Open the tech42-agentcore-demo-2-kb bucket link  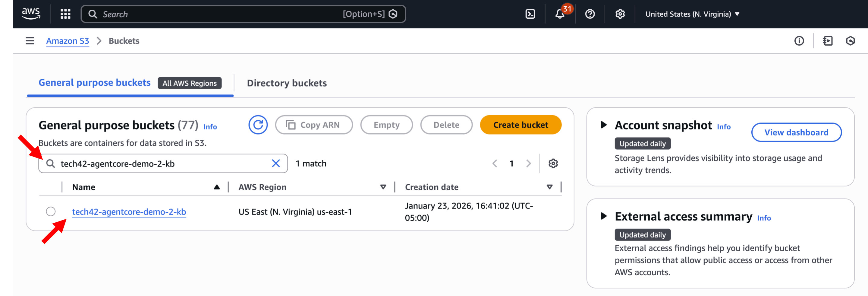click(129, 212)
